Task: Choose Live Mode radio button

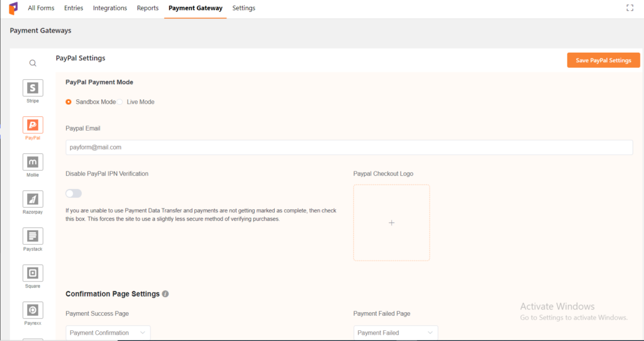Action: click(119, 102)
